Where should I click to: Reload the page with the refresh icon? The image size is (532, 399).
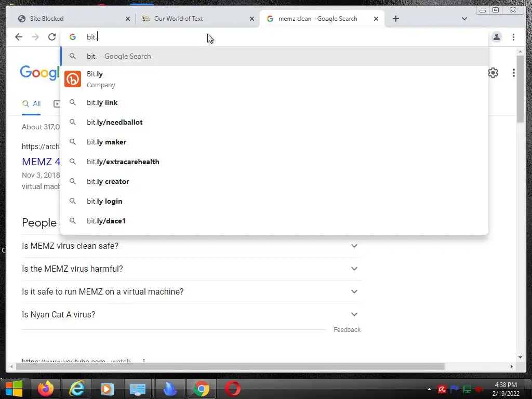(52, 37)
